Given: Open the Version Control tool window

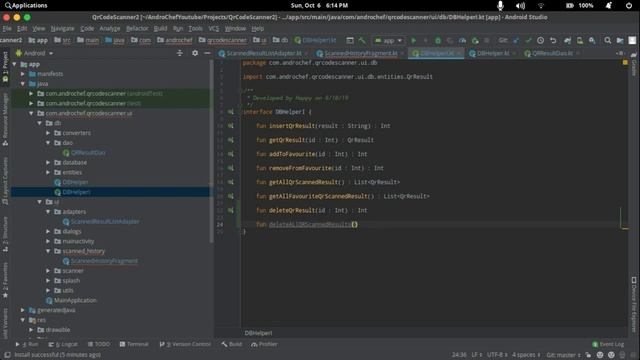Looking at the screenshot, I should coord(185,344).
